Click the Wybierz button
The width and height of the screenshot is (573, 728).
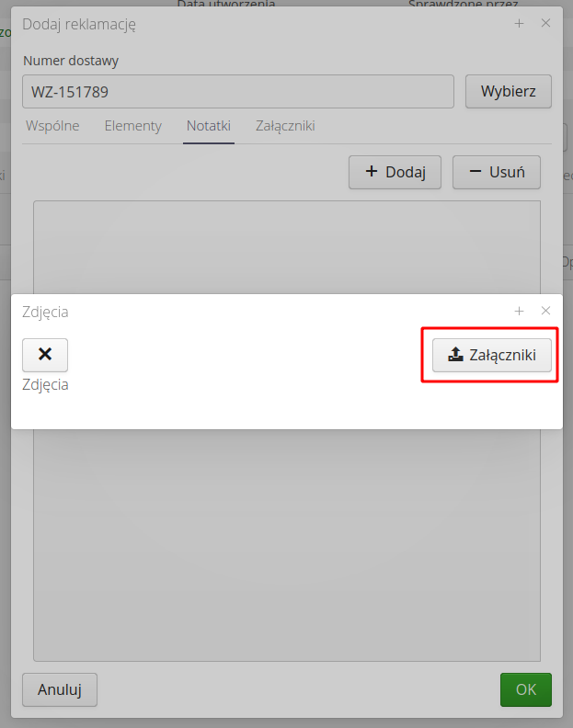point(509,92)
